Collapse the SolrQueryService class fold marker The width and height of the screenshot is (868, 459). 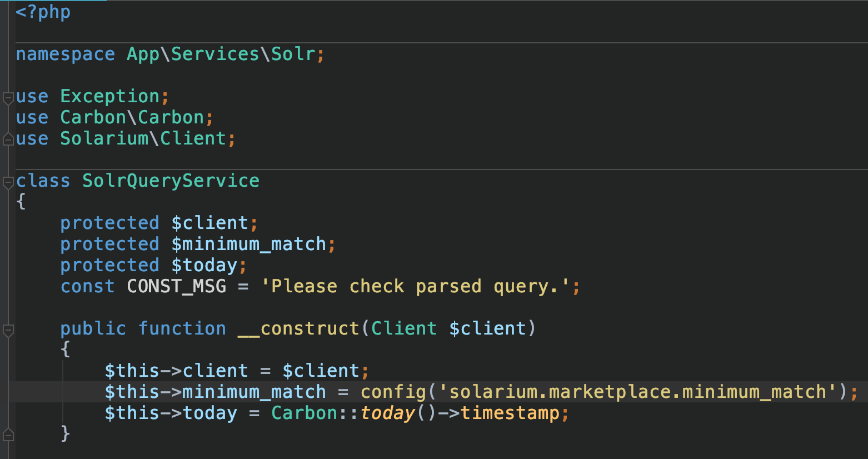(x=8, y=182)
